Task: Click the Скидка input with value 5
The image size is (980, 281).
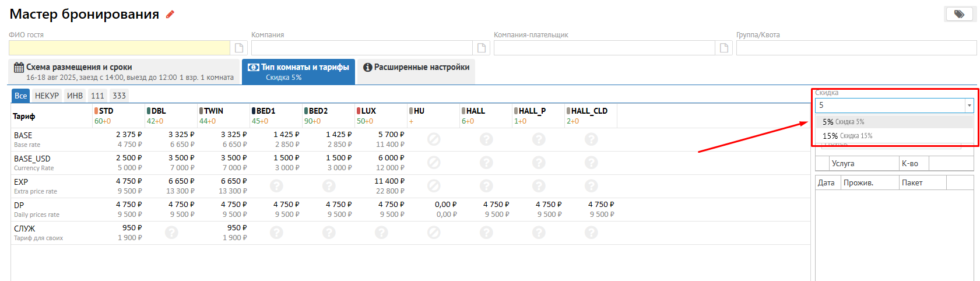Action: point(890,106)
